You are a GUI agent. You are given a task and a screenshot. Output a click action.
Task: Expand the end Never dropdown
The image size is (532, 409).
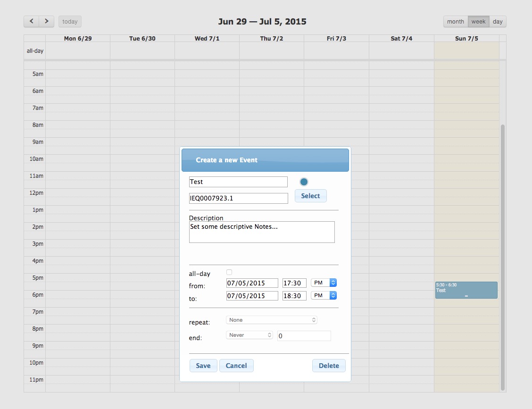[249, 335]
